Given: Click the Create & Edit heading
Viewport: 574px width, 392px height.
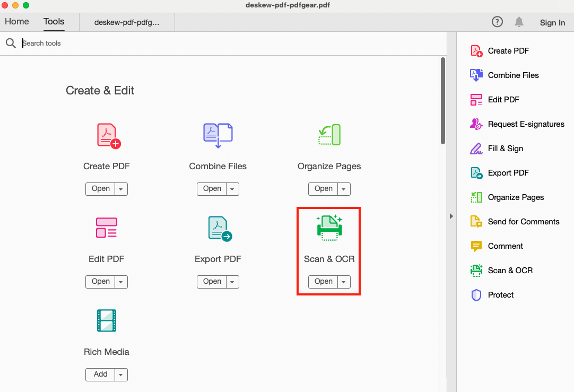Looking at the screenshot, I should [x=100, y=90].
